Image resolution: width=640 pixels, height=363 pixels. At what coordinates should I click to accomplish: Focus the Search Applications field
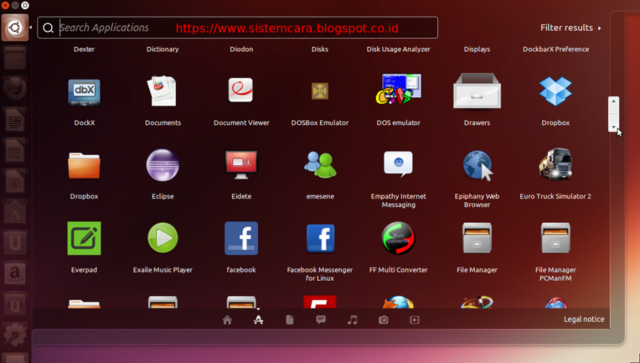pos(238,28)
